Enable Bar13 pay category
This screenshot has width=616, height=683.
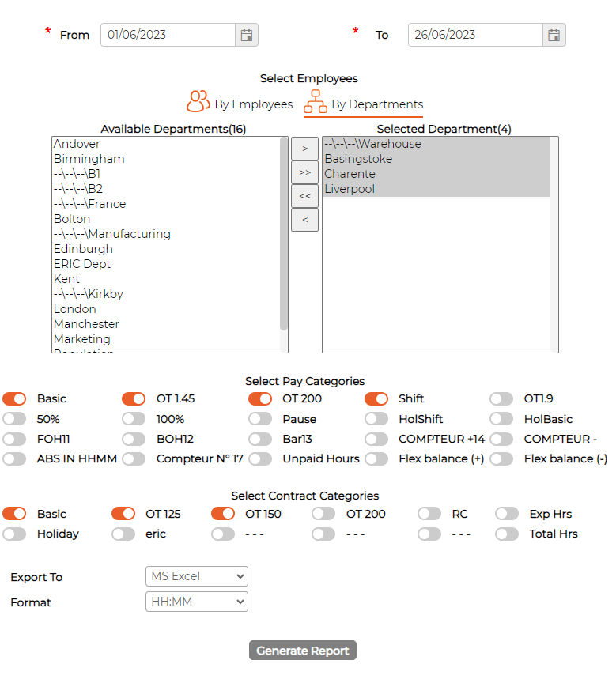[x=260, y=439]
